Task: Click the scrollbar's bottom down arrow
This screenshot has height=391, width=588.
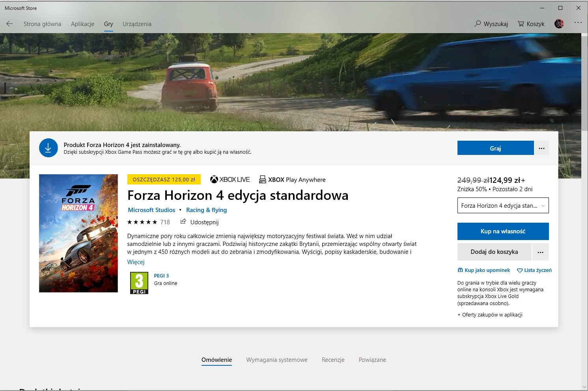Action: coord(584,387)
